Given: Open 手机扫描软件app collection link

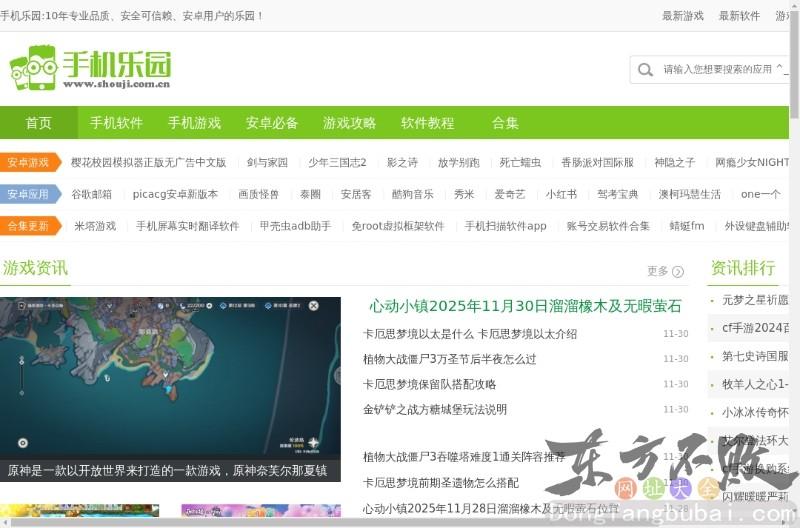Looking at the screenshot, I should [506, 226].
